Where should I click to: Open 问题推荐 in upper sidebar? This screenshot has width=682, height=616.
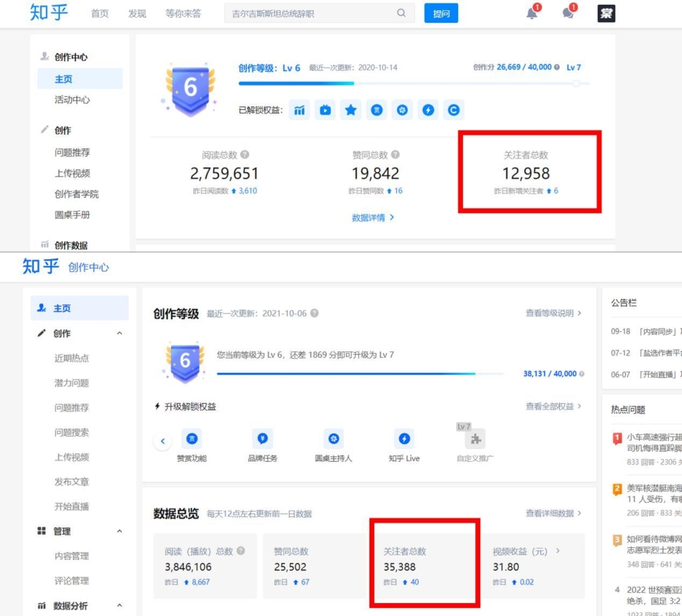coord(72,152)
